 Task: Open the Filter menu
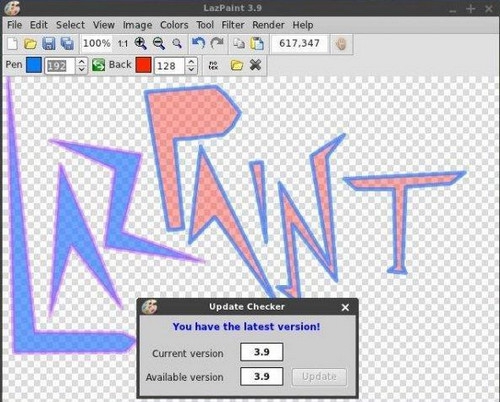[233, 25]
